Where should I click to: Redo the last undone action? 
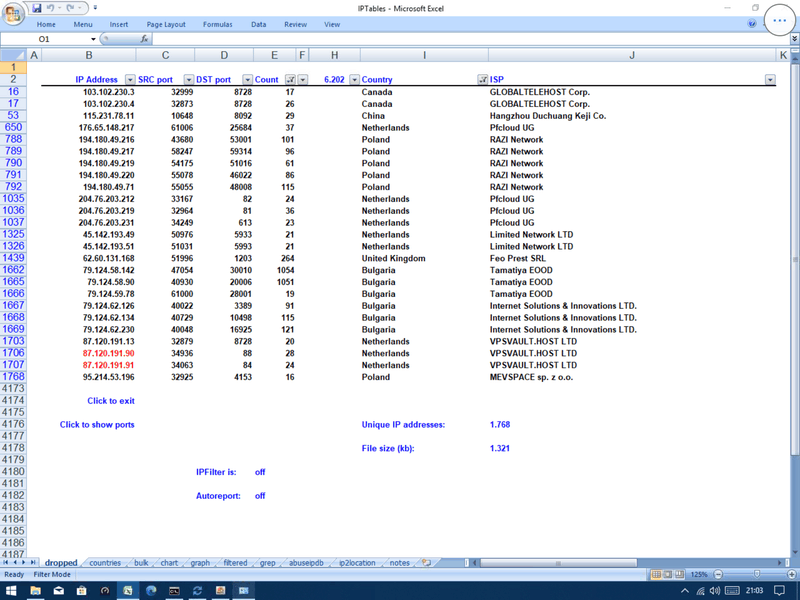point(70,8)
